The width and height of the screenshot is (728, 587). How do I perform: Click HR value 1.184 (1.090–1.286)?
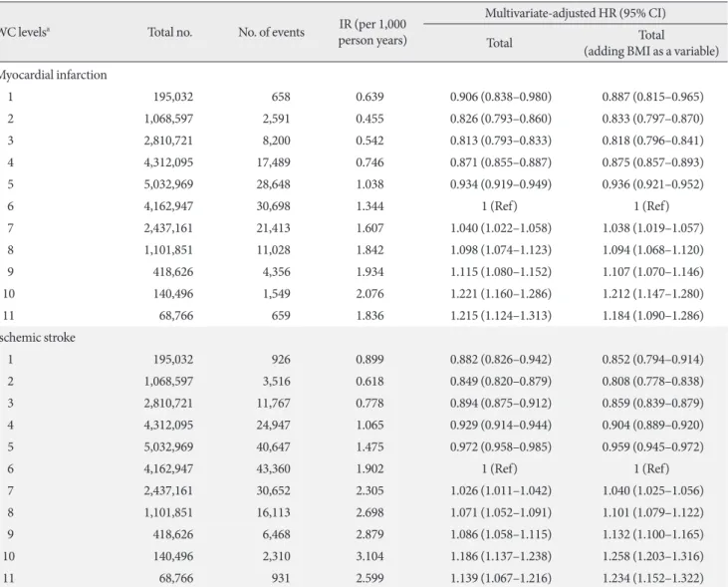pyautogui.click(x=652, y=315)
